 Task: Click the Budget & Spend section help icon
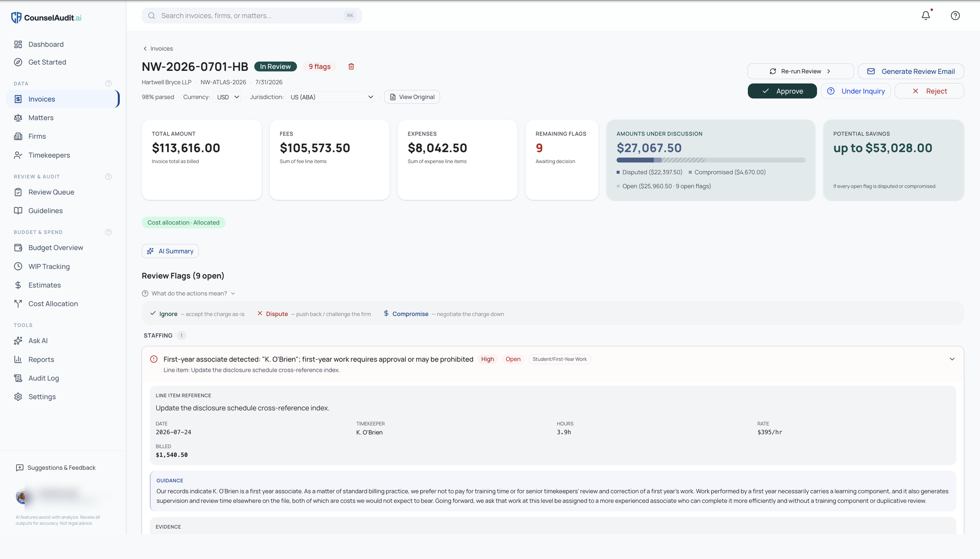pyautogui.click(x=108, y=232)
